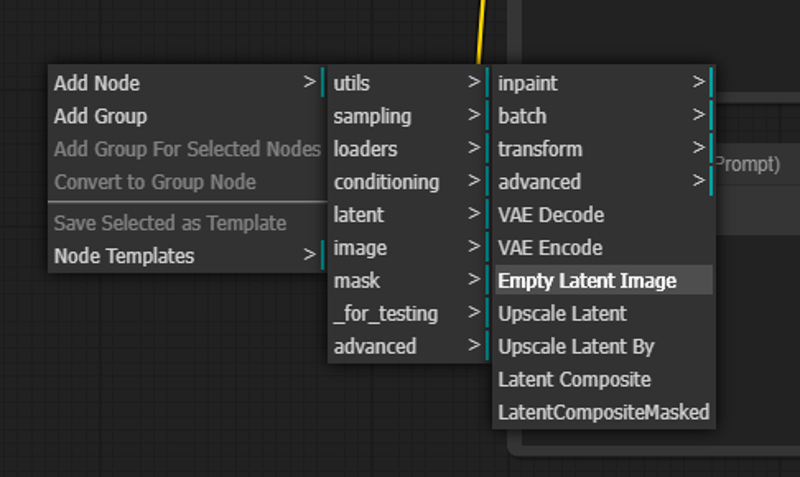Add an Upscale Latent node
800x477 pixels.
[604, 313]
